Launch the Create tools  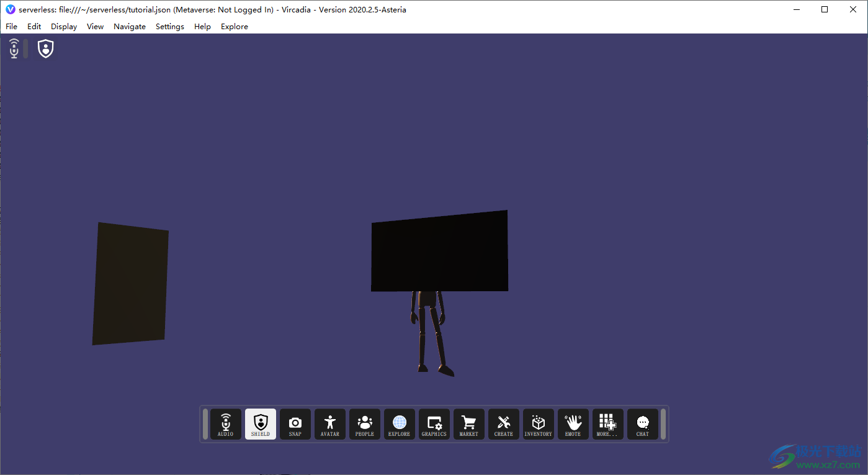coord(504,424)
